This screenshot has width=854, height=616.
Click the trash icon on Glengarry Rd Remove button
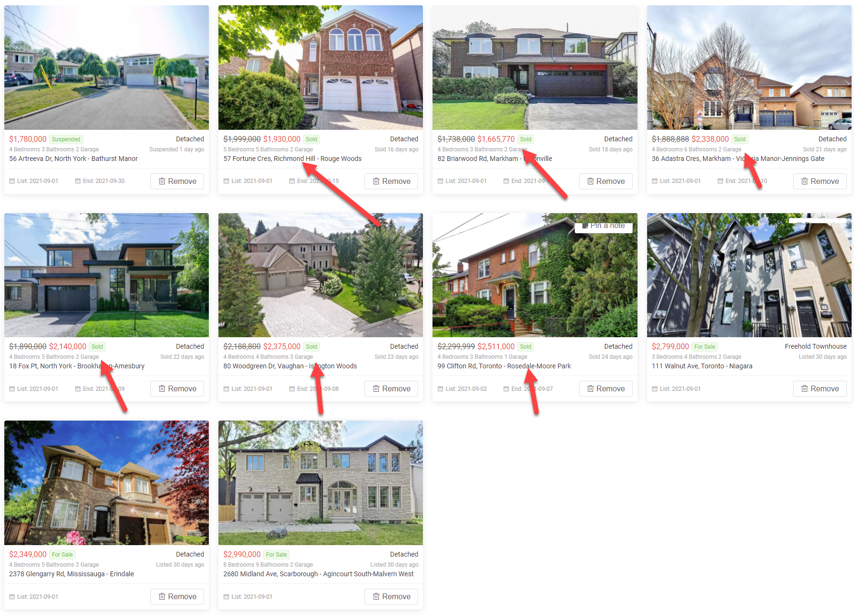click(x=162, y=596)
